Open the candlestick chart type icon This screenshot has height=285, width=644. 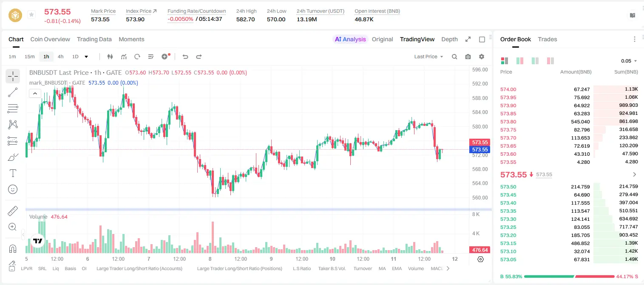[111, 57]
